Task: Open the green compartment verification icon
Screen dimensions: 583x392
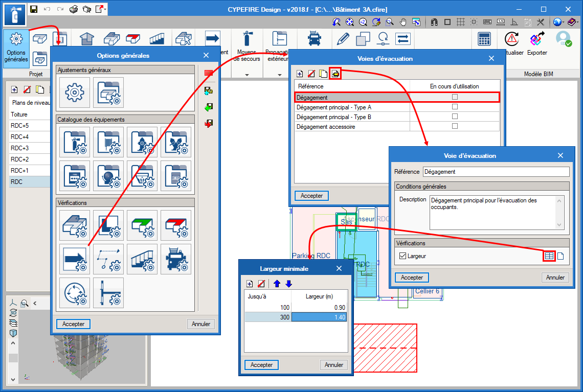Action: click(142, 225)
